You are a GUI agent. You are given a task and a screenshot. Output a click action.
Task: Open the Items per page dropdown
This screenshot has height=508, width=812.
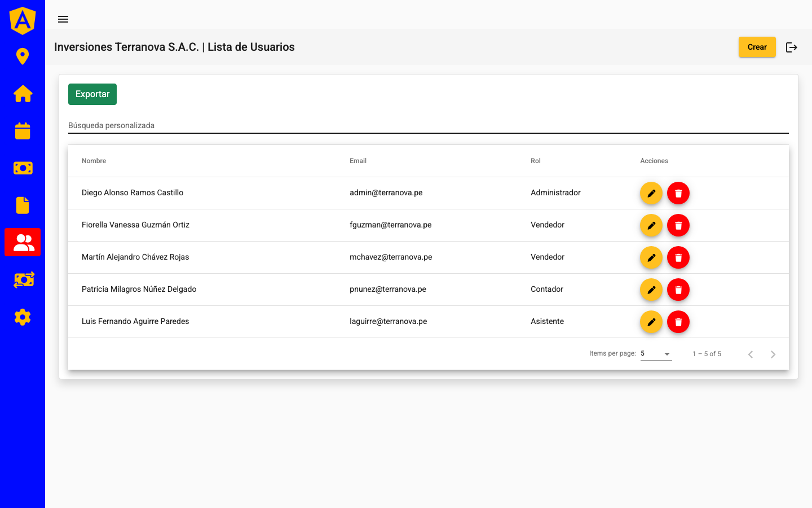pos(656,354)
